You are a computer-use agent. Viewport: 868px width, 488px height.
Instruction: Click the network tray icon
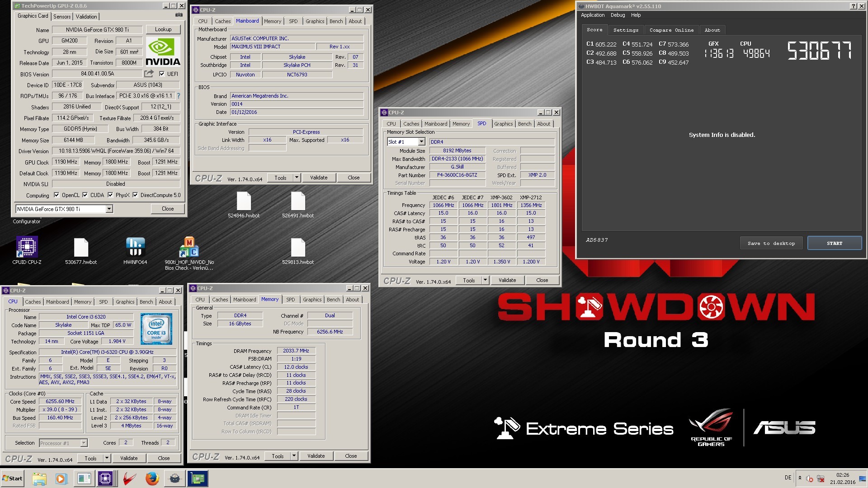[821, 479]
